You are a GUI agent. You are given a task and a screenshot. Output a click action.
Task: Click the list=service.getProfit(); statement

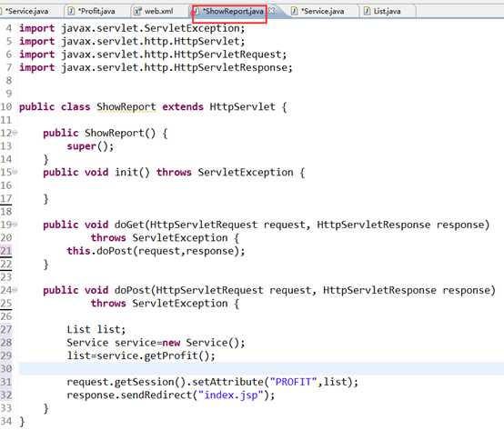[x=141, y=355]
